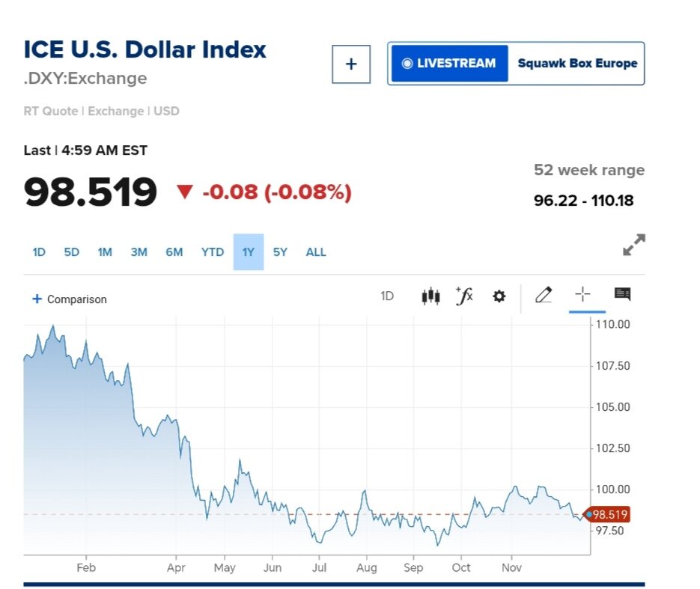
Task: Open the 1D interval dropdown
Action: (x=386, y=296)
